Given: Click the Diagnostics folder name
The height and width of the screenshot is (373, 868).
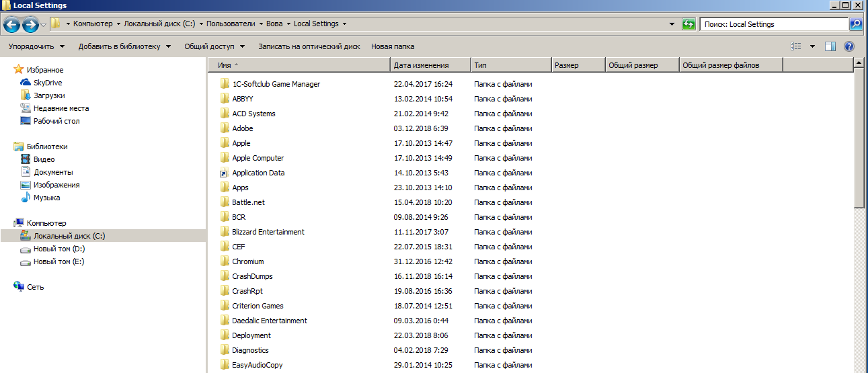Looking at the screenshot, I should pos(250,350).
